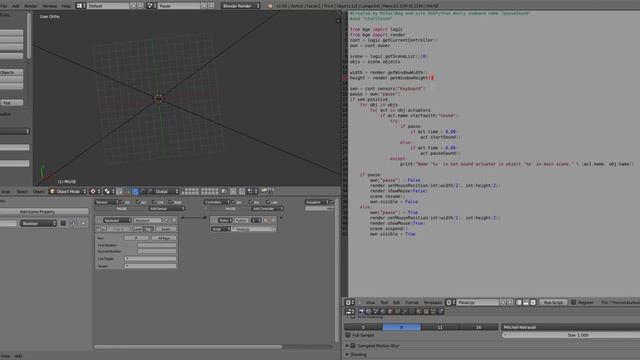The width and height of the screenshot is (640, 360).
Task: Toggle the Boolean property value checkbox
Action: click(63, 223)
